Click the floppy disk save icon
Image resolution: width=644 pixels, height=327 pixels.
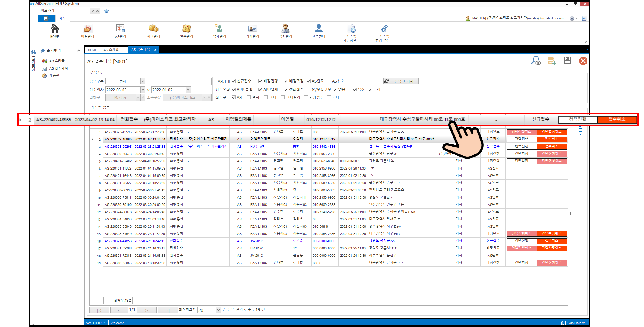point(567,61)
